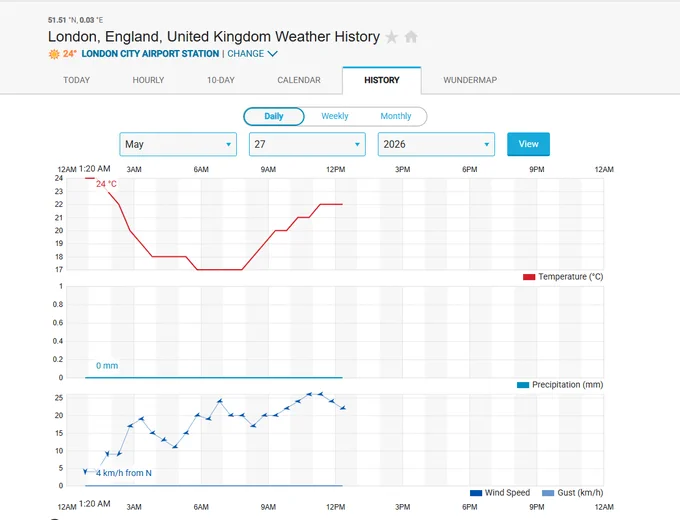The width and height of the screenshot is (680, 520).
Task: Click the 12PM label above temperature chart
Action: click(336, 170)
